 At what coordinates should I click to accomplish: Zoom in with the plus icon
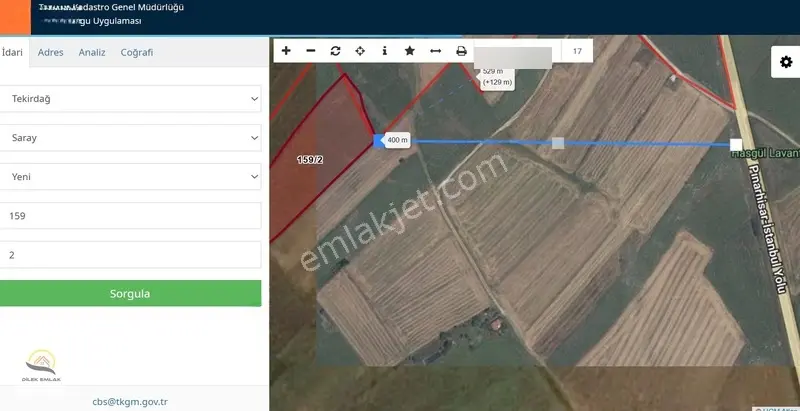coord(286,50)
